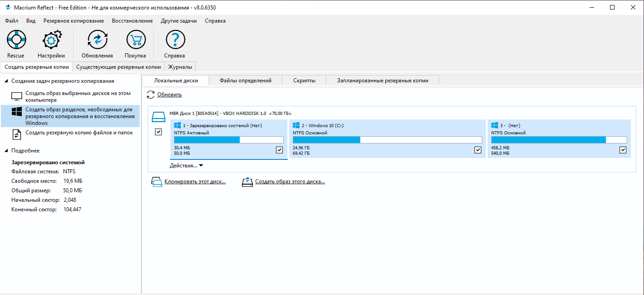Click '24,96 ГБ' used size text
644x295 pixels.
click(x=301, y=148)
